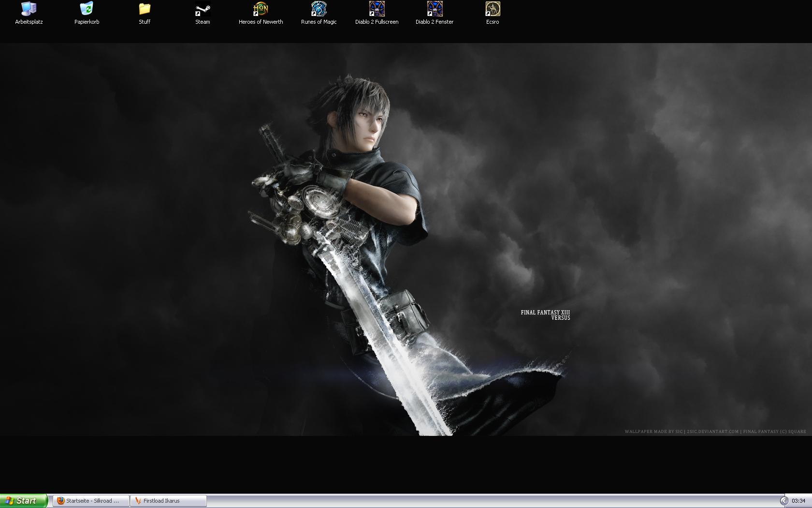Select the Papierkorb recycle bin icon
Viewport: 812px width, 508px height.
click(87, 9)
